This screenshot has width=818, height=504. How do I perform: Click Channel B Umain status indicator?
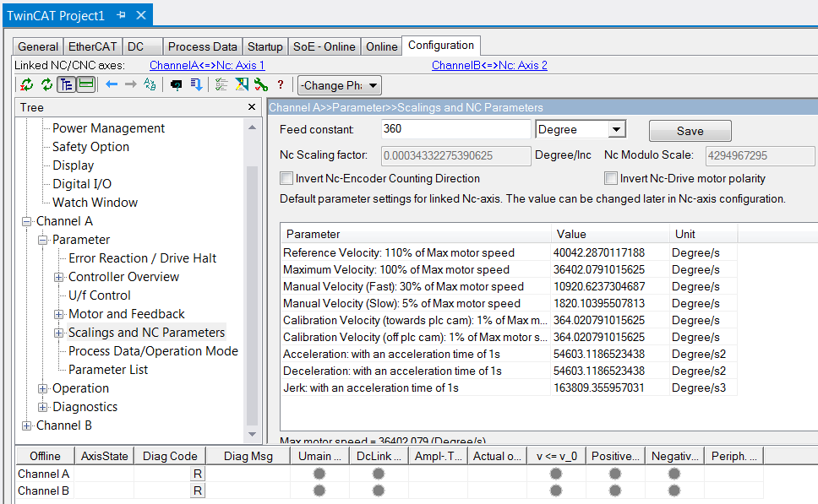(x=319, y=490)
